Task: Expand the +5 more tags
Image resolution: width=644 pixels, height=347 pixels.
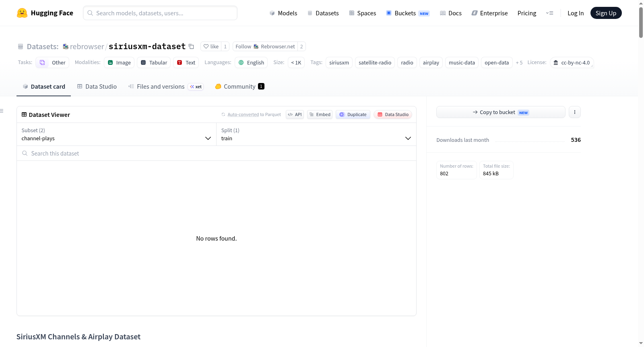Action: 519,62
